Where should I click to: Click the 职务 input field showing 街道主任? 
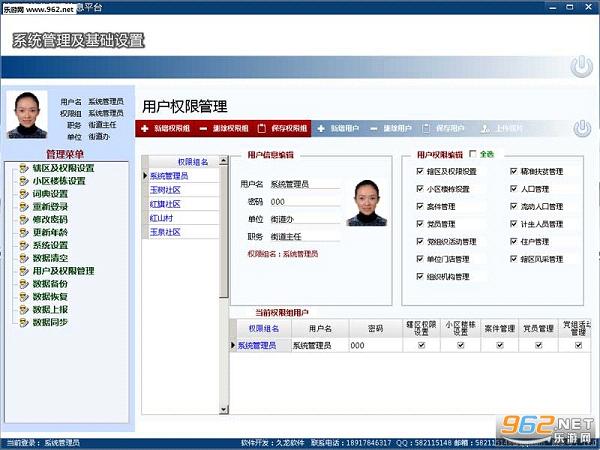tap(305, 237)
